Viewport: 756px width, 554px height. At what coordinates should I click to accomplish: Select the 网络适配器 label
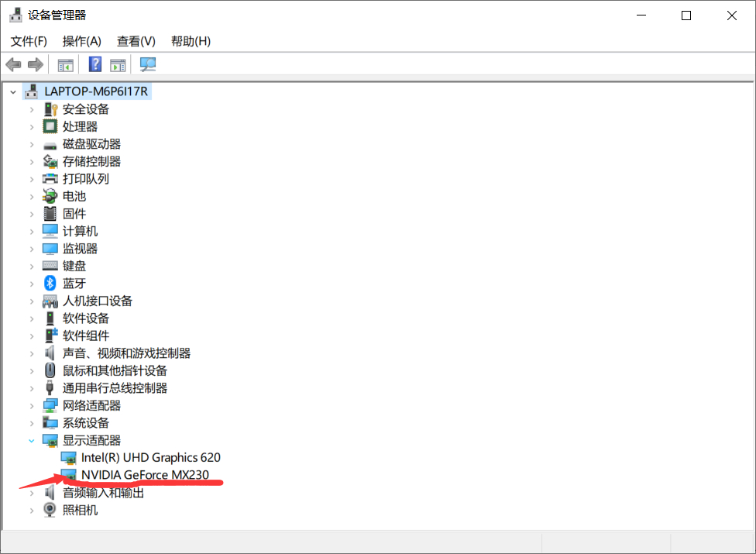(91, 405)
